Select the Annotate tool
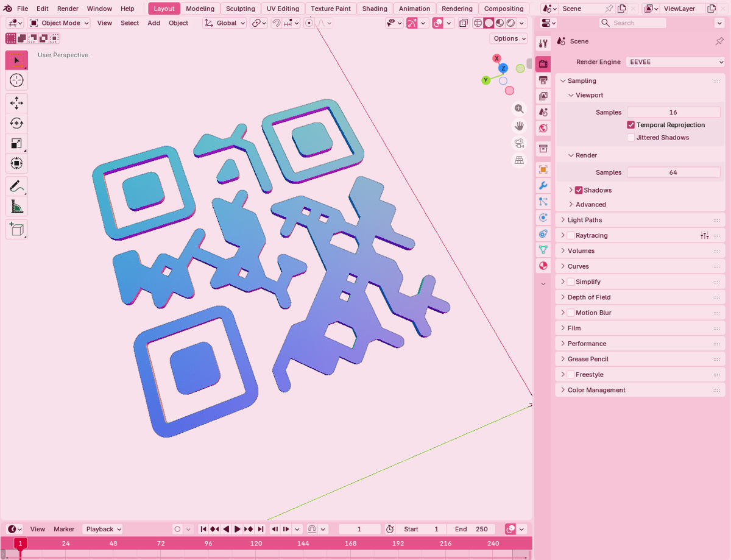This screenshot has height=560, width=731. 16,186
